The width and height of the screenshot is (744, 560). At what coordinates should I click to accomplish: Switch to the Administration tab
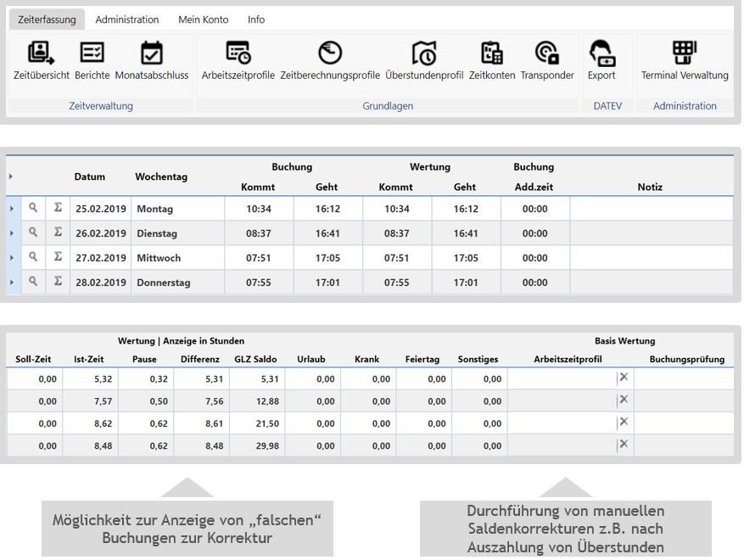[x=127, y=20]
